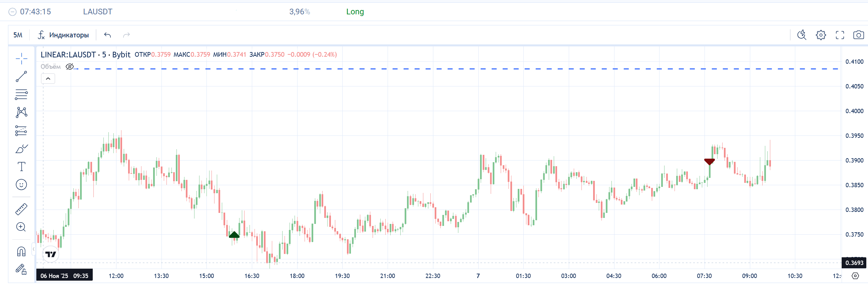Toggle the Объём indicator visibility eye

(x=70, y=67)
